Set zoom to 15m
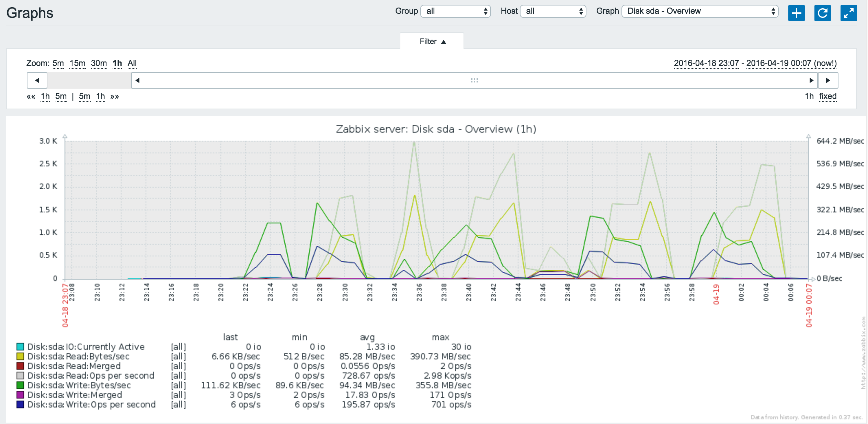This screenshot has height=424, width=868. click(77, 63)
